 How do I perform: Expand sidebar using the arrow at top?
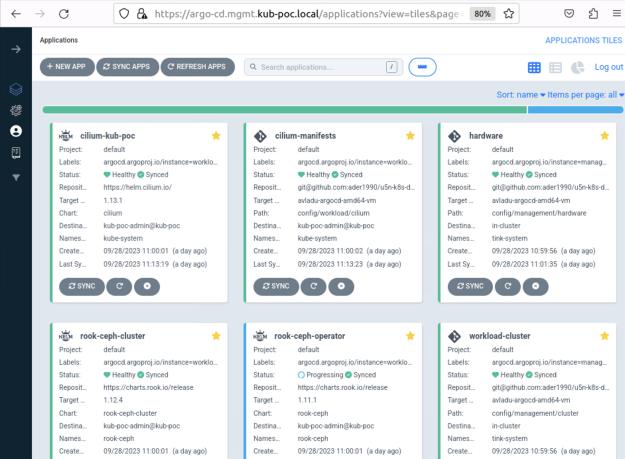point(15,49)
